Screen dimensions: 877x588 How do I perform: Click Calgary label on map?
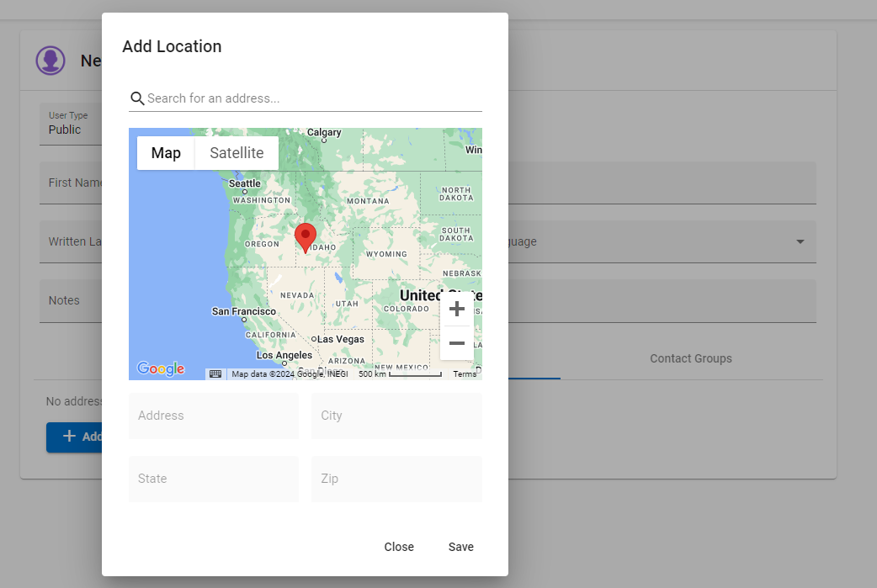pyautogui.click(x=324, y=132)
